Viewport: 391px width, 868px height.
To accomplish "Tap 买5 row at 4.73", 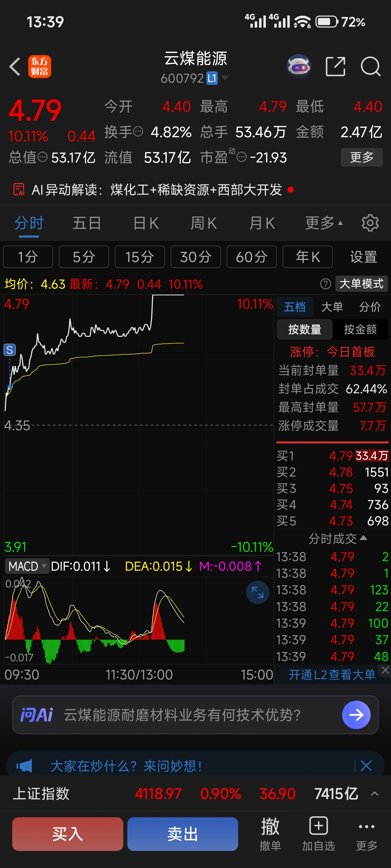I will 332,521.
